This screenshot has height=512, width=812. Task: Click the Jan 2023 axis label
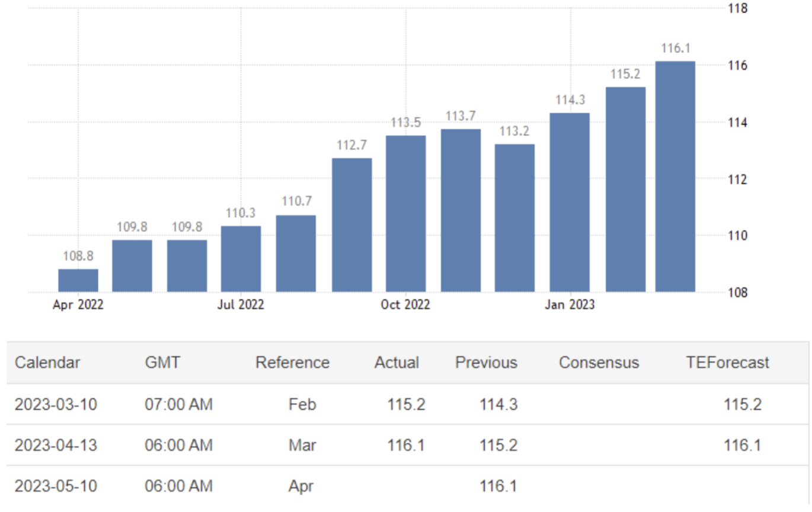(x=570, y=305)
